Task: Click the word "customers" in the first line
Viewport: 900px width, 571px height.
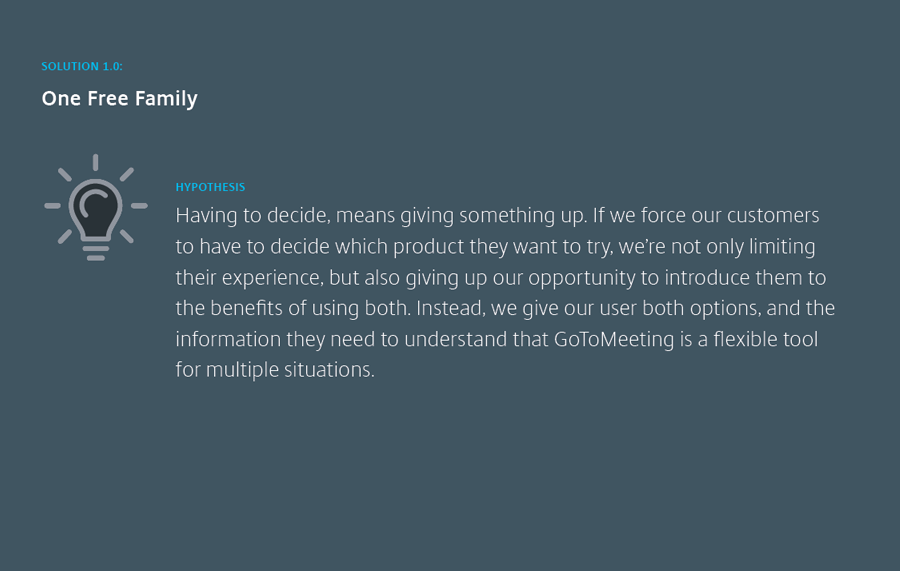Action: (x=773, y=216)
